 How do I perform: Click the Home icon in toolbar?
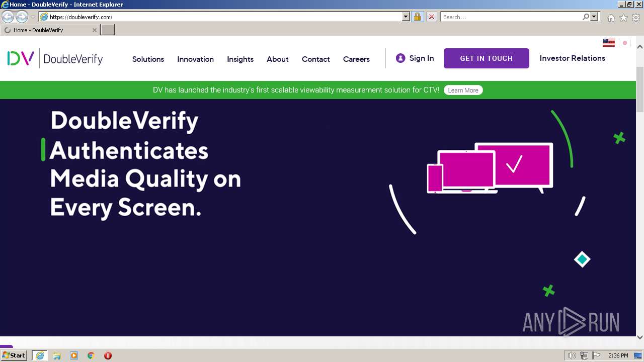tap(611, 18)
